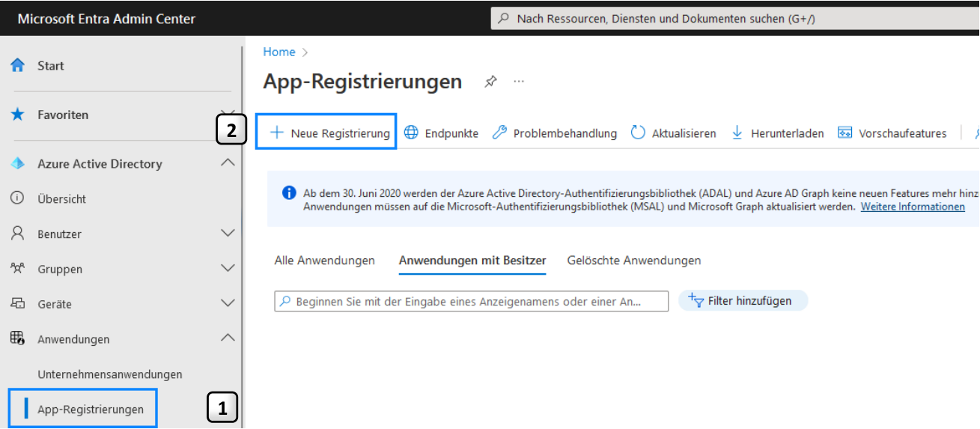
Task: Click the Problembehandlung toolbar button
Action: click(x=555, y=133)
